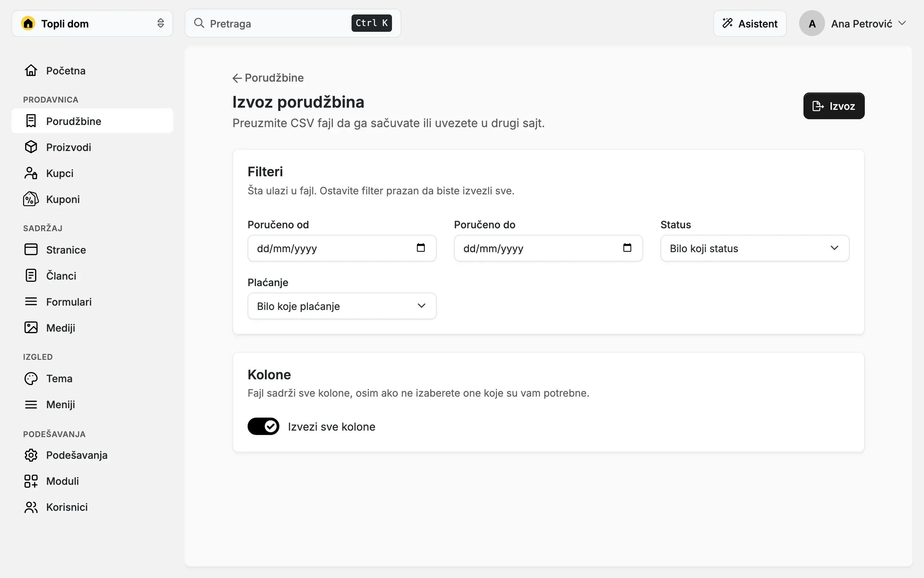Screen dimensions: 924x578
Task: Toggle the Izvezi sve kolone switch
Action: pos(263,426)
